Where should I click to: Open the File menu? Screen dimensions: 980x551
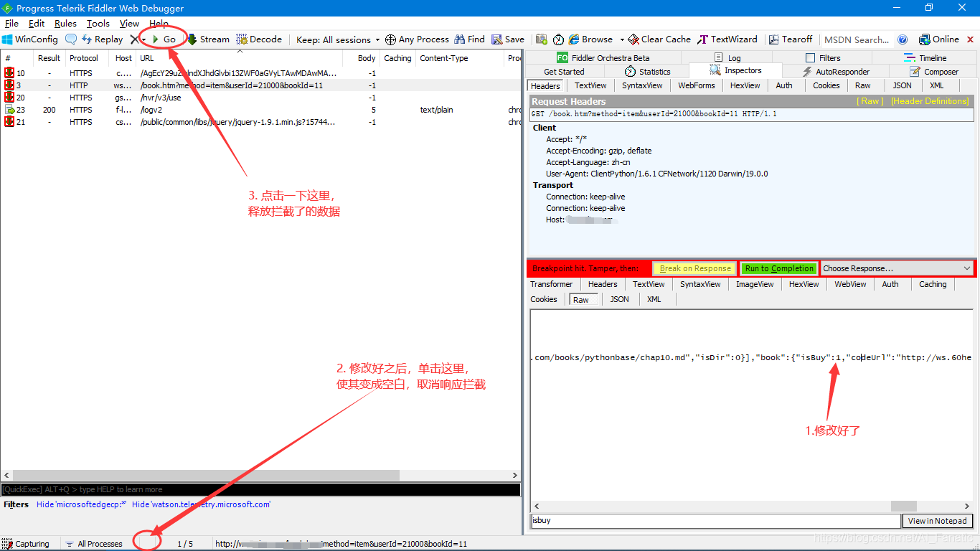pos(11,24)
